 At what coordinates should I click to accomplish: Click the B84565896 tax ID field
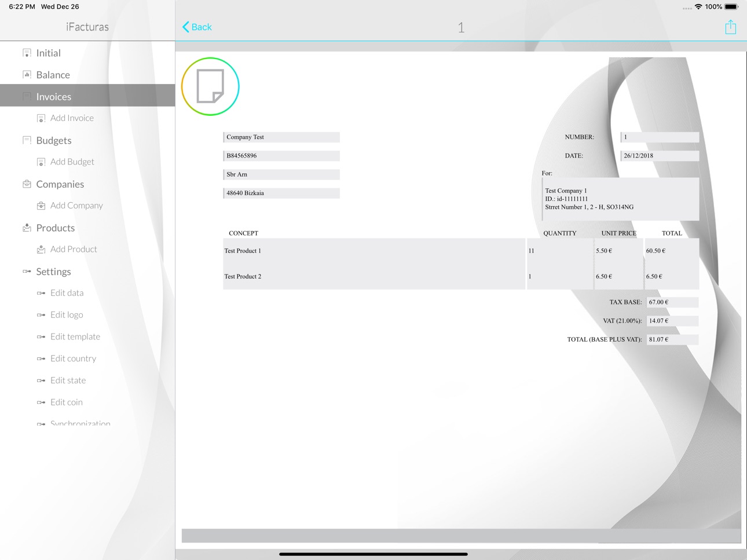281,156
